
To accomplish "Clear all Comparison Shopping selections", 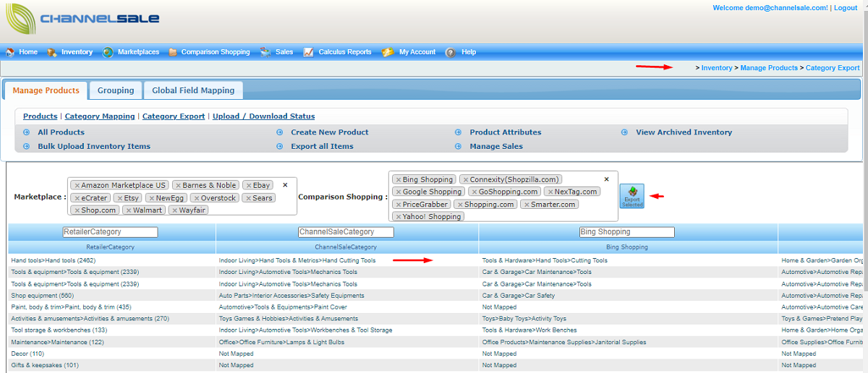I will pos(606,179).
